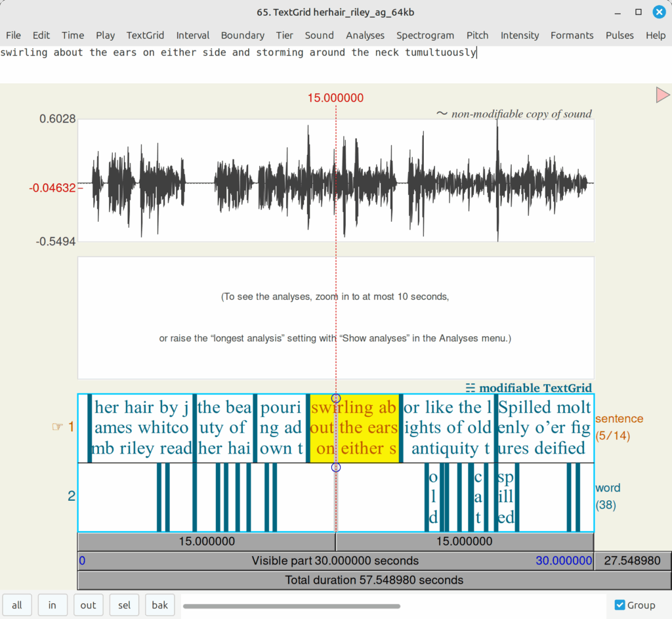This screenshot has height=619, width=672.
Task: Click the bottom blue boundary circle on cursor
Action: tap(336, 467)
